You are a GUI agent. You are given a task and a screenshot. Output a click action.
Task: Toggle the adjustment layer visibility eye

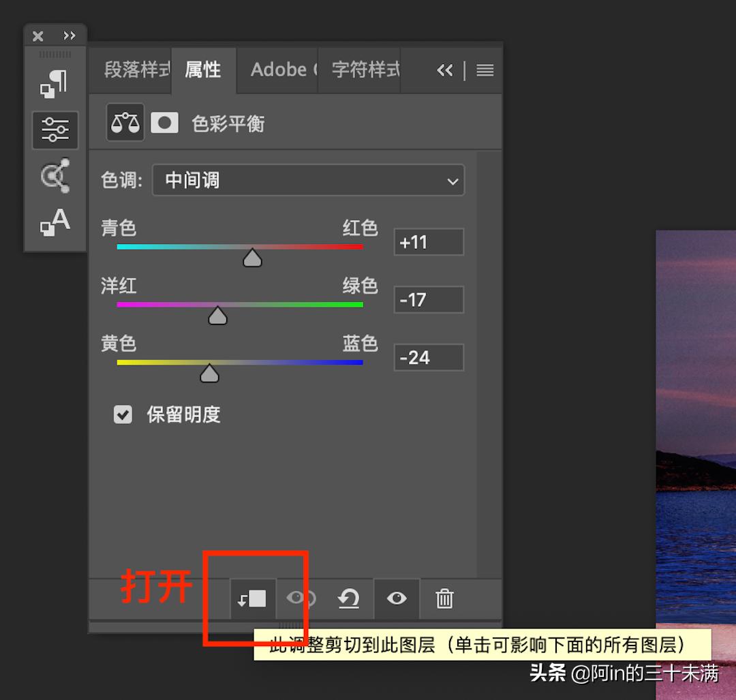coord(397,599)
